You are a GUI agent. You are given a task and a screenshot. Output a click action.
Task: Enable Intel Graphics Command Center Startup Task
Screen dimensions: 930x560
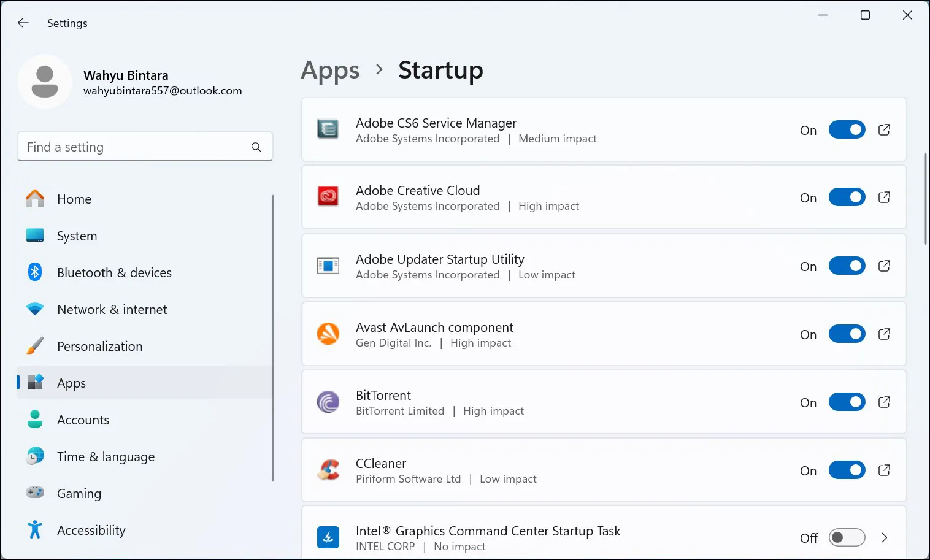tap(847, 537)
